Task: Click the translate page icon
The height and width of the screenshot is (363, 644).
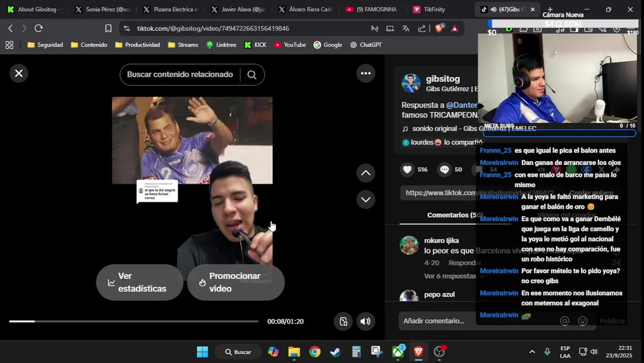Action: click(x=406, y=28)
